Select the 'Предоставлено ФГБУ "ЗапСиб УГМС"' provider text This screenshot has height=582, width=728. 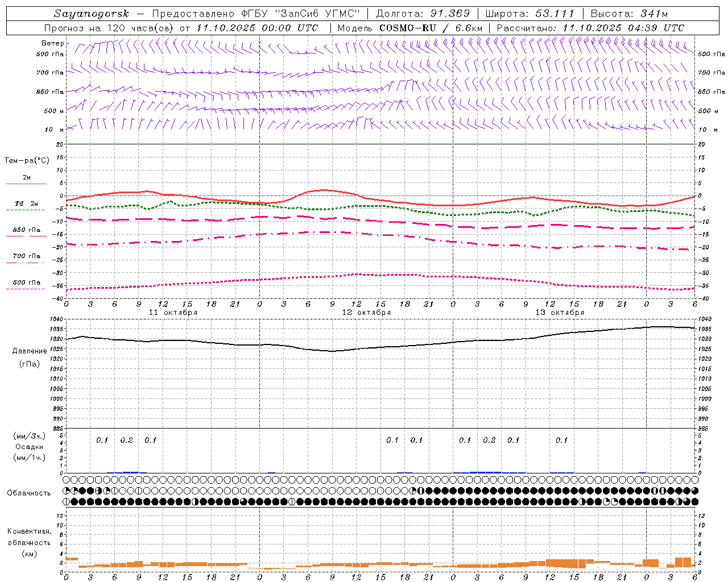[x=257, y=14]
